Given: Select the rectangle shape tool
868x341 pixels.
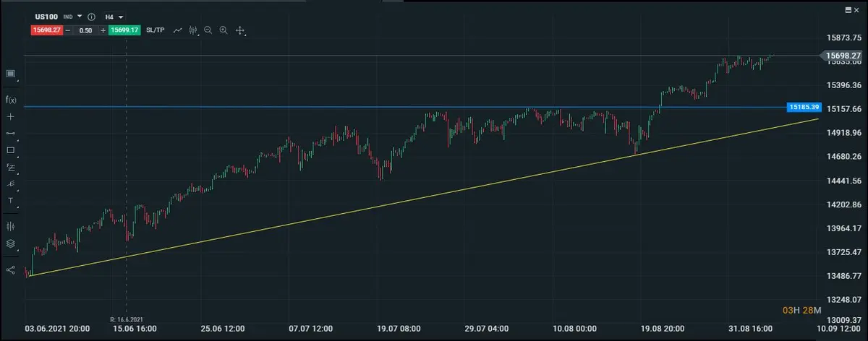Looking at the screenshot, I should pos(11,150).
